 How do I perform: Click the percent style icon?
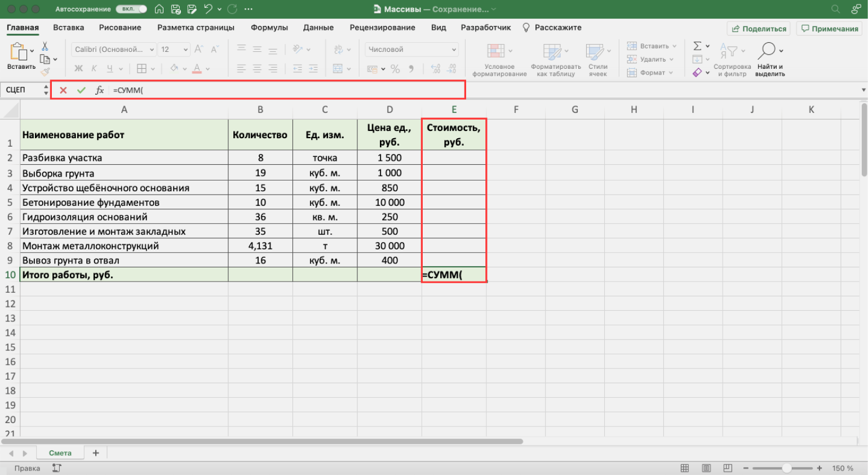point(395,69)
